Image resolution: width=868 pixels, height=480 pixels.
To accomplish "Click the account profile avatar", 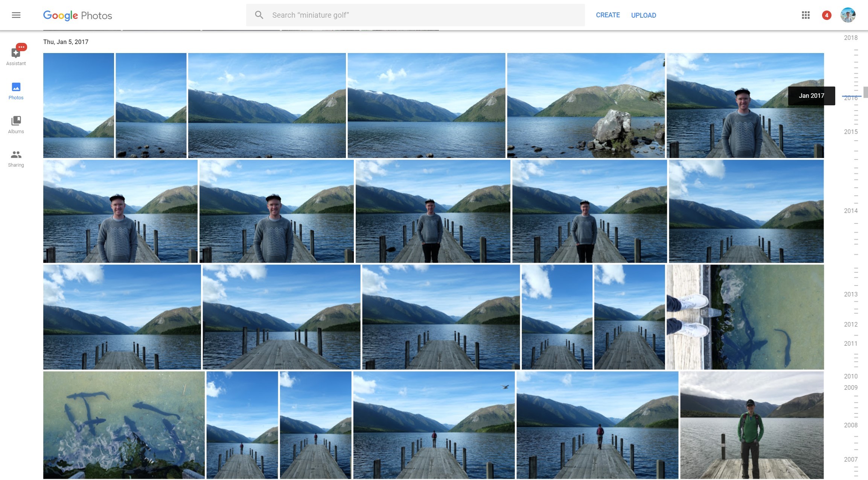I will 848,15.
